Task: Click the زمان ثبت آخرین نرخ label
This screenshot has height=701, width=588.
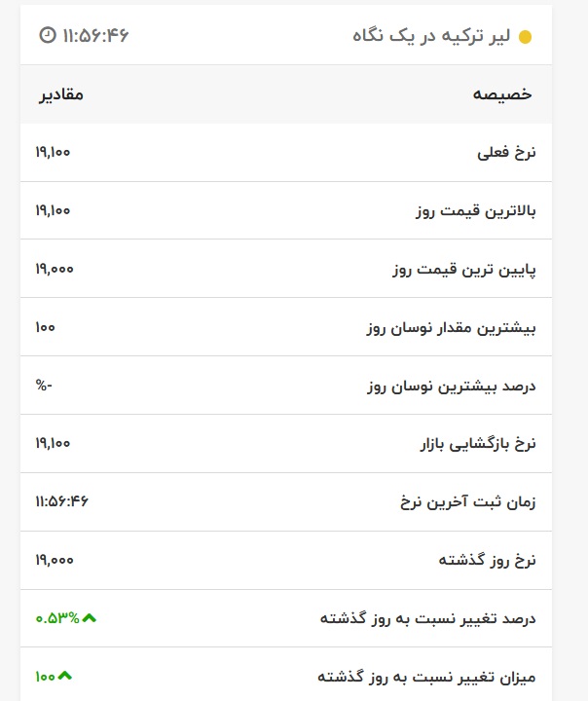Action: pyautogui.click(x=468, y=502)
